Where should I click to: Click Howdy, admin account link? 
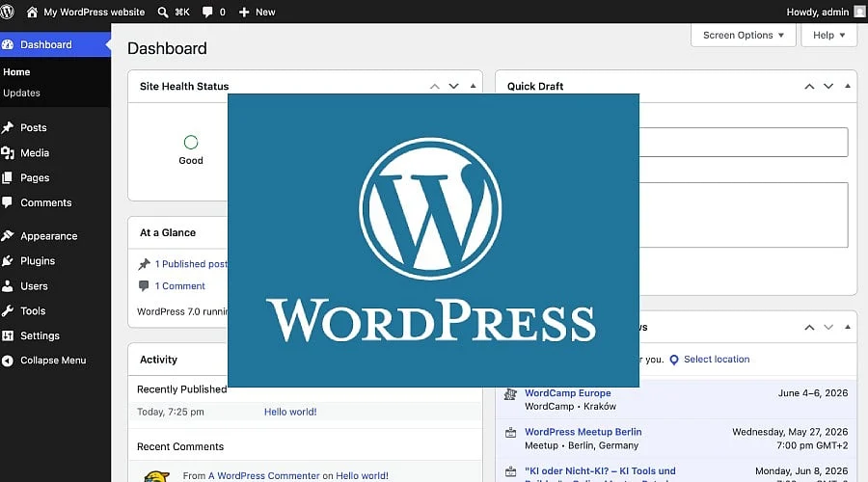coord(818,12)
